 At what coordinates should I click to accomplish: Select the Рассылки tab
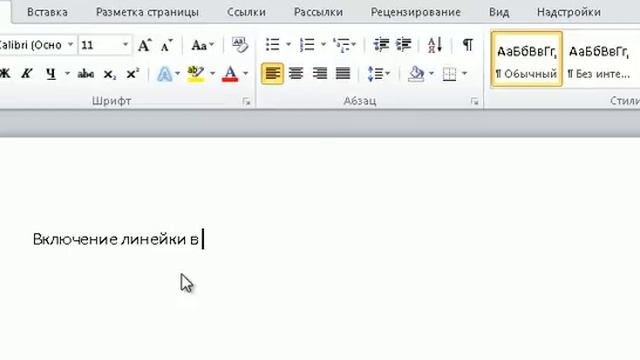[318, 12]
